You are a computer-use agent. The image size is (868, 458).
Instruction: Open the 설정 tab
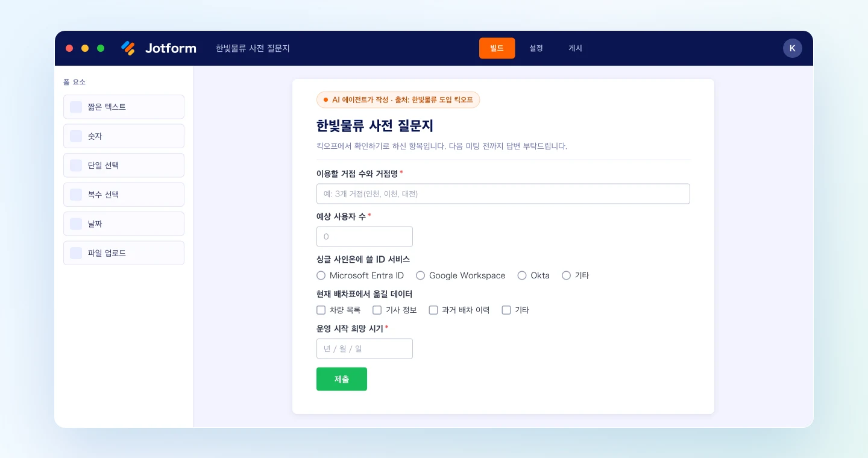coord(536,48)
